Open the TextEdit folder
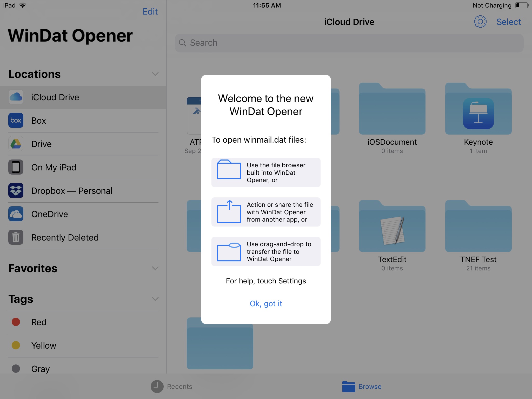 [x=392, y=226]
